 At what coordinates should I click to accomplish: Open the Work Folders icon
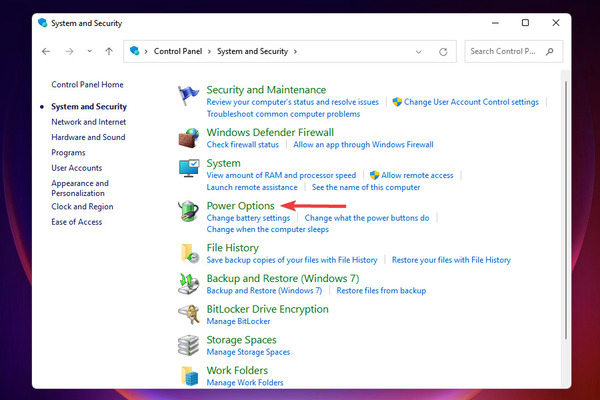tap(189, 376)
